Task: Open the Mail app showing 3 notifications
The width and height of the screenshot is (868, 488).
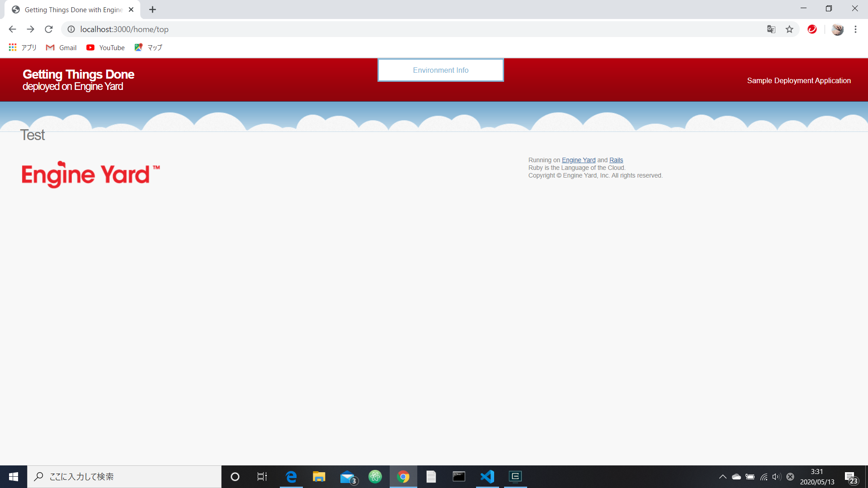Action: [347, 477]
